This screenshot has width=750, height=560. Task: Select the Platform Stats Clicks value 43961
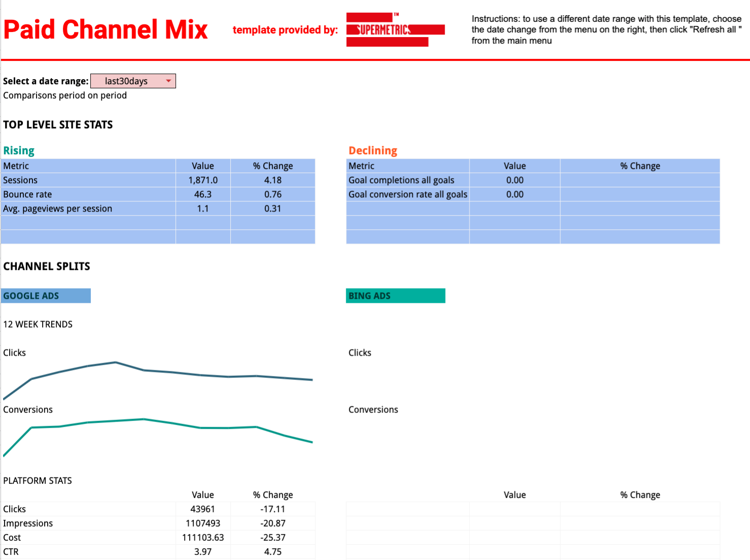pyautogui.click(x=203, y=509)
